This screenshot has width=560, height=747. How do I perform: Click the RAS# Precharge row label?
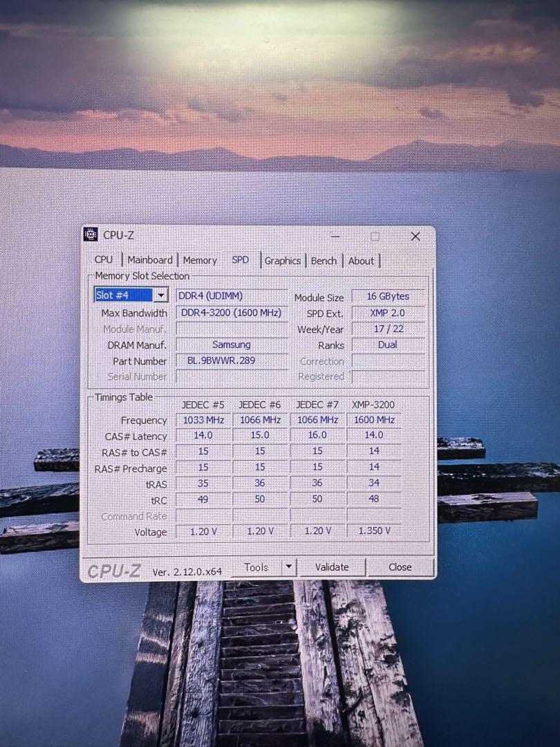(x=131, y=469)
